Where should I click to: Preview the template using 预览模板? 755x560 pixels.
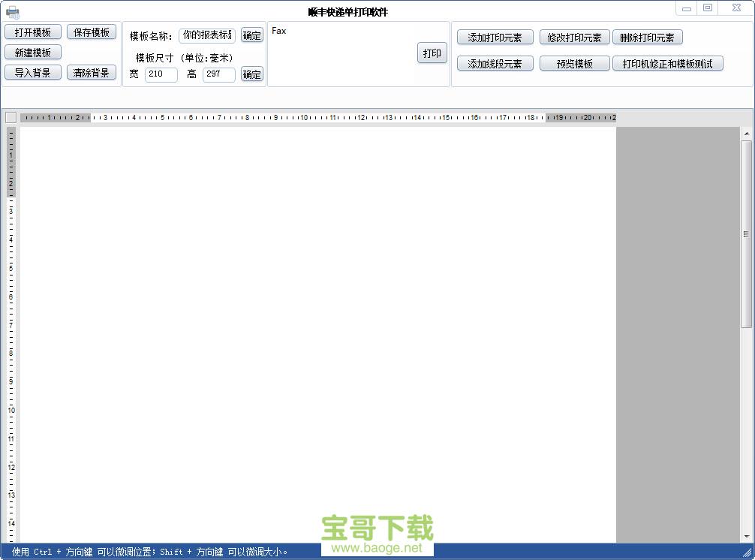[x=574, y=63]
